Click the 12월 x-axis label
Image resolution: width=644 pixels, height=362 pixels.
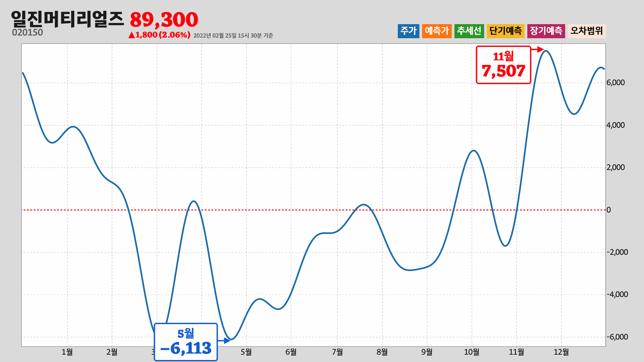coord(561,352)
